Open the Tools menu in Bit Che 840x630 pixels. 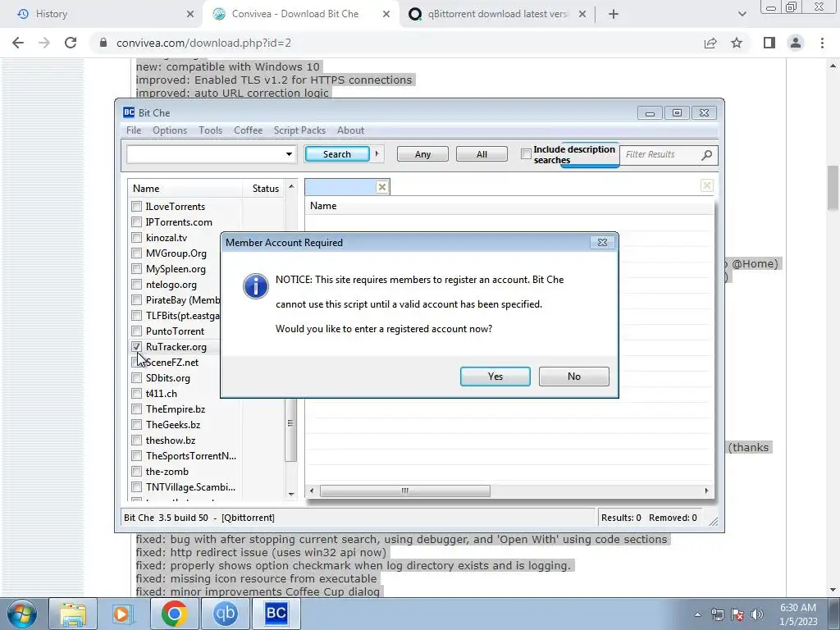click(x=210, y=130)
